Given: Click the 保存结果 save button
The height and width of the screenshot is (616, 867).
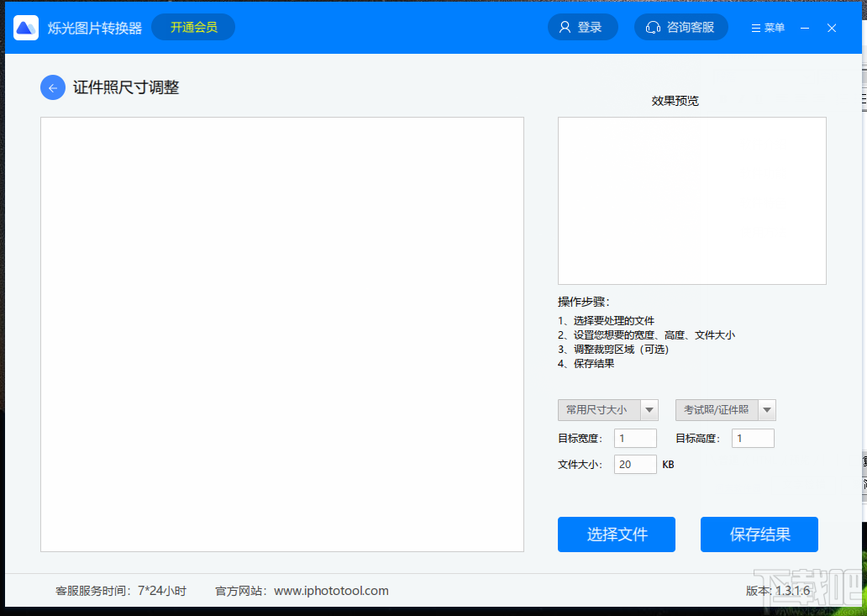Looking at the screenshot, I should [x=759, y=534].
